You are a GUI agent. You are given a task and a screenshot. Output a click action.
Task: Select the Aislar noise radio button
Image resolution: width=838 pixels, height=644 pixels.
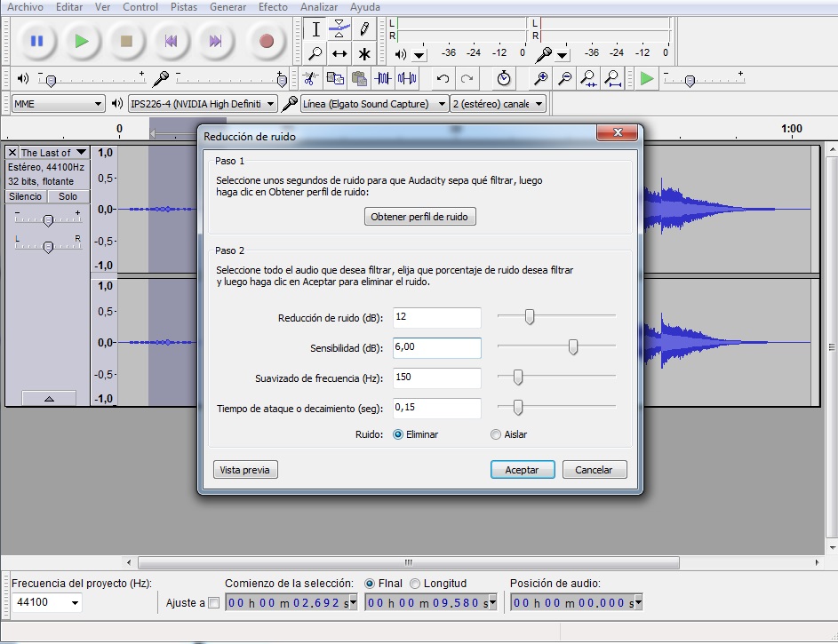pyautogui.click(x=496, y=434)
